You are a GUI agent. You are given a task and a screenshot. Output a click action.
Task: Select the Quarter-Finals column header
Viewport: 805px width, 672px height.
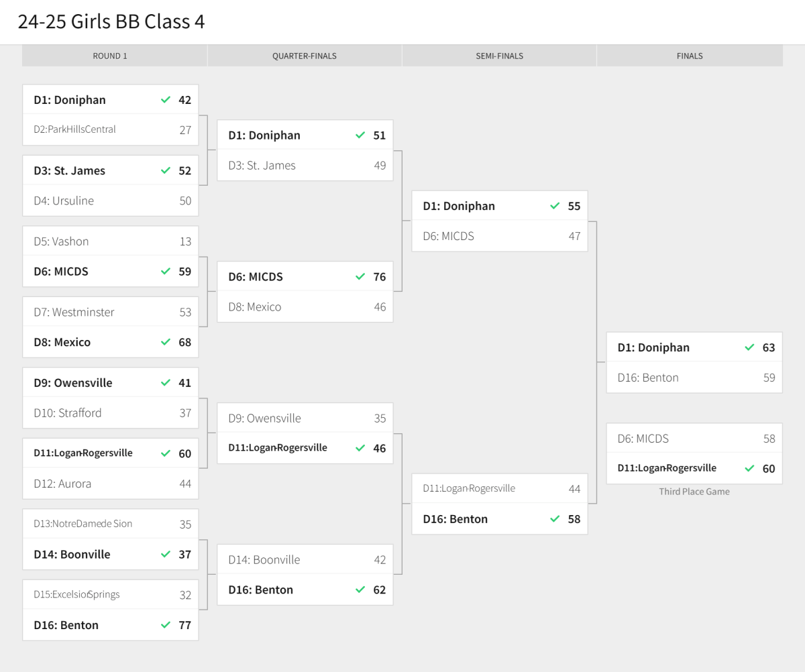coord(305,56)
